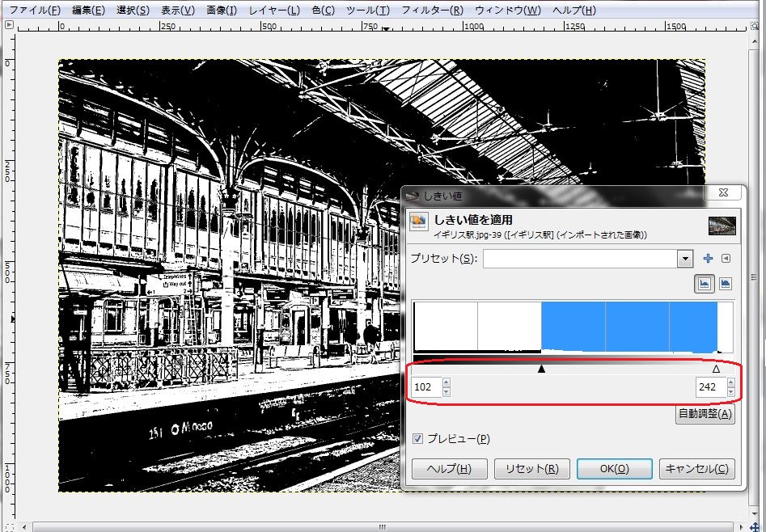
Task: Click the navigation icon at bottom right corner
Action: pos(755,528)
